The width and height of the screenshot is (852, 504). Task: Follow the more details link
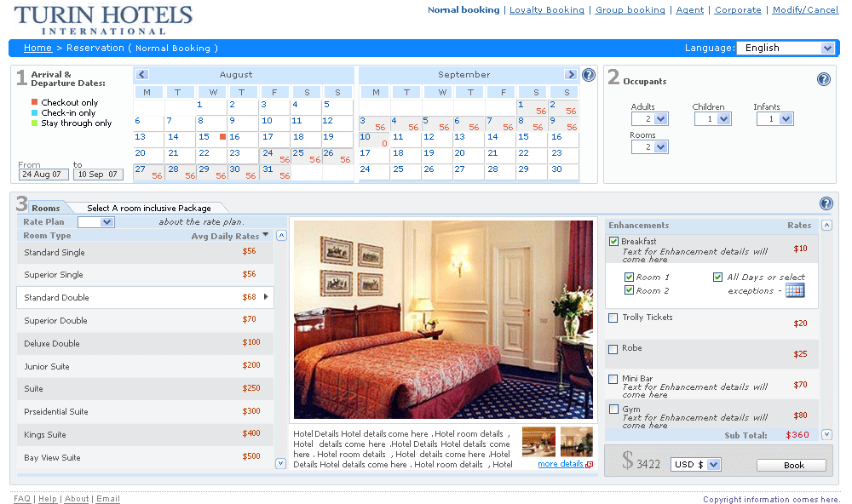(x=561, y=464)
